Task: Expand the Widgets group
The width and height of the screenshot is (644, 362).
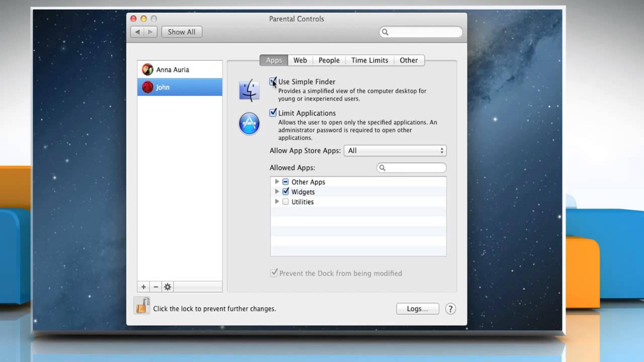Action: point(277,192)
